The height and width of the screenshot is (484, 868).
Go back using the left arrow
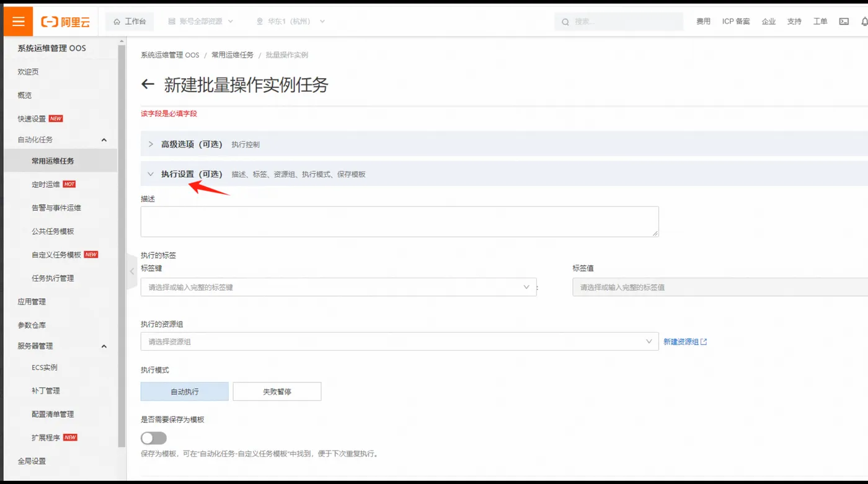(x=148, y=84)
